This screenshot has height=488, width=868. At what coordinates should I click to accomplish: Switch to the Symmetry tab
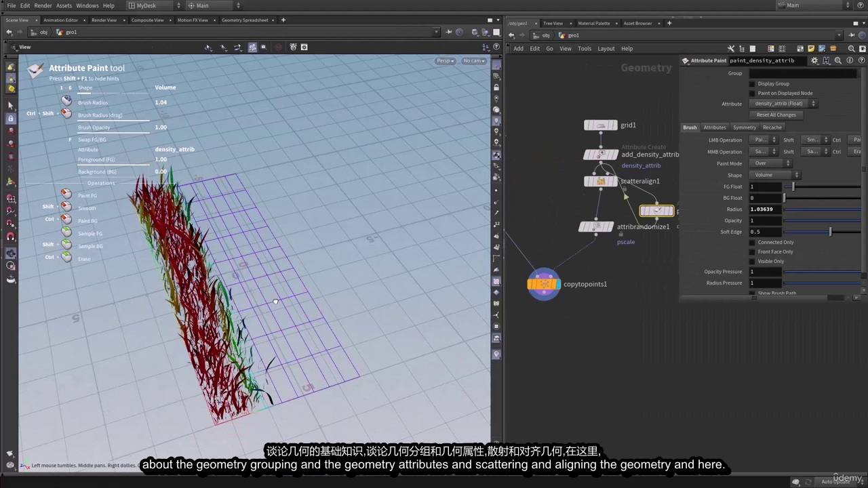coord(744,127)
